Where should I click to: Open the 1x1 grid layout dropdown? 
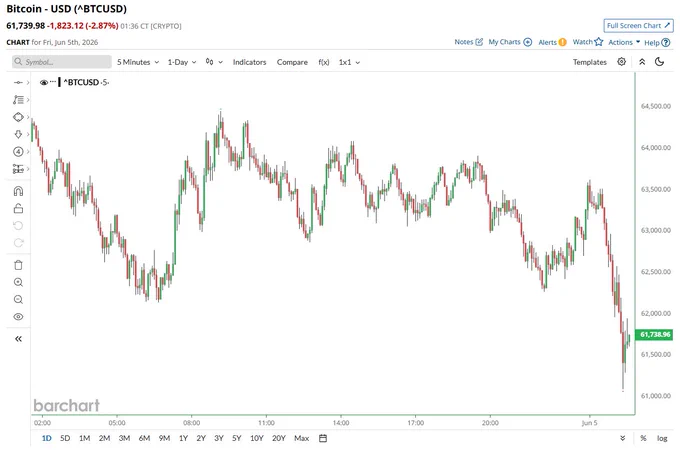coord(350,62)
